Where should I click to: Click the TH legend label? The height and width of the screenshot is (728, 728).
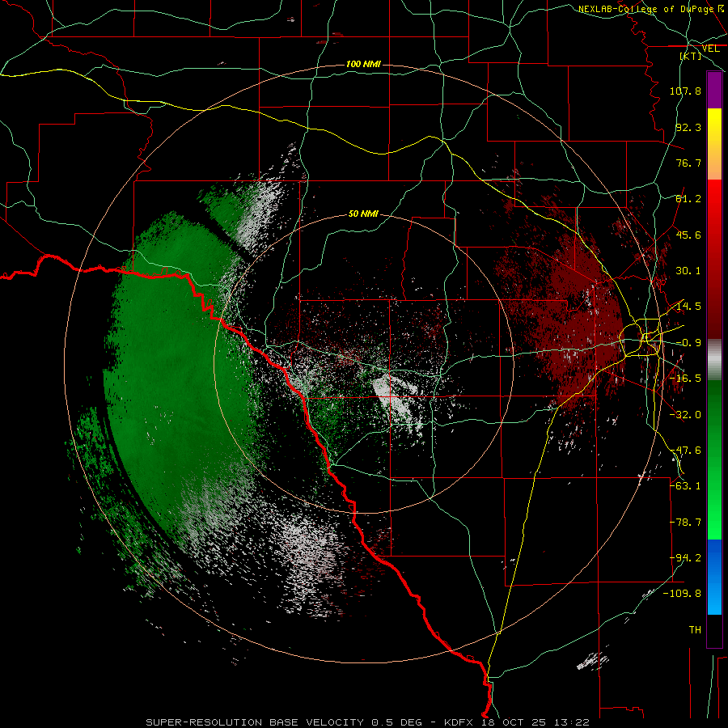coord(695,630)
